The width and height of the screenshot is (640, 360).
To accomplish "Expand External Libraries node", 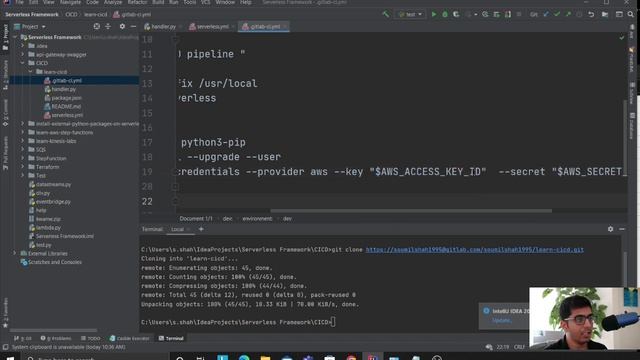I will (15, 253).
